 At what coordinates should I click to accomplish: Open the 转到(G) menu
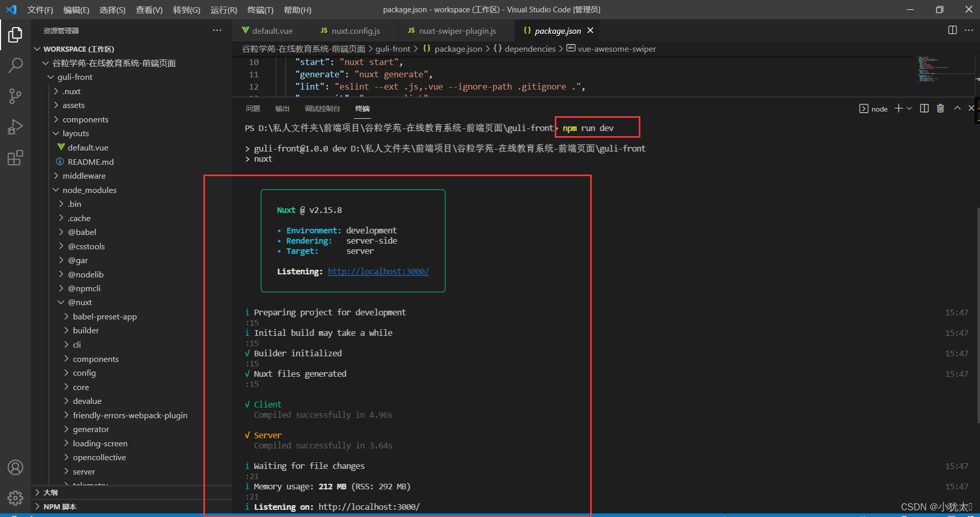coord(186,10)
